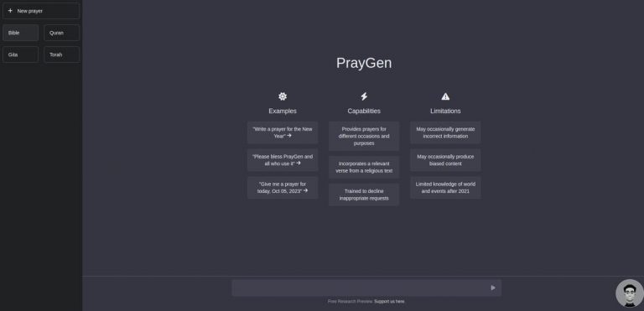The image size is (644, 311).
Task: Click "Trained to decline inappropriate requests" card
Action: 364,194
